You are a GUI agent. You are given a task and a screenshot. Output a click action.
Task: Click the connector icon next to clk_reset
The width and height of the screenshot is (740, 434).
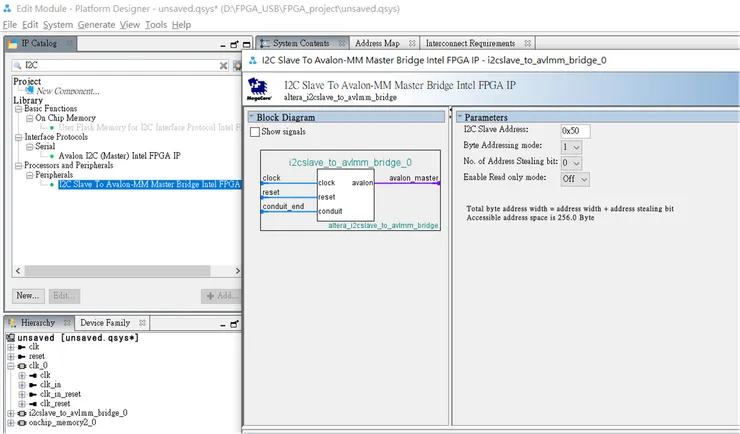[x=33, y=403]
